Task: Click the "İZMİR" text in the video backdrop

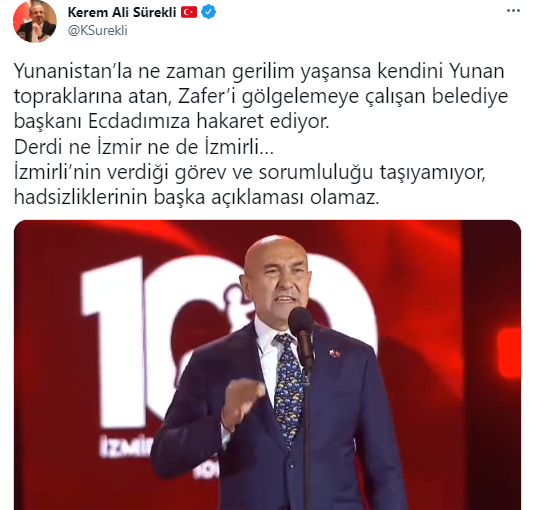Action: tap(125, 446)
